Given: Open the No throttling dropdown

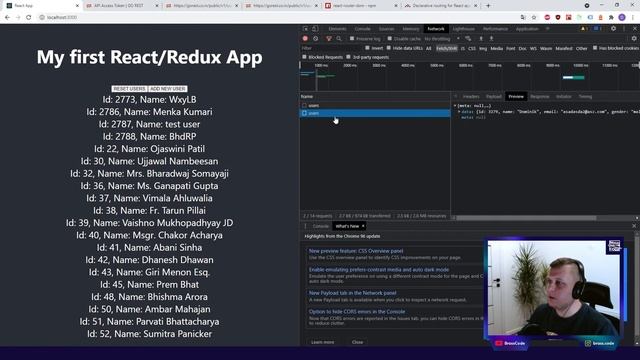Looking at the screenshot, I should pos(442,38).
